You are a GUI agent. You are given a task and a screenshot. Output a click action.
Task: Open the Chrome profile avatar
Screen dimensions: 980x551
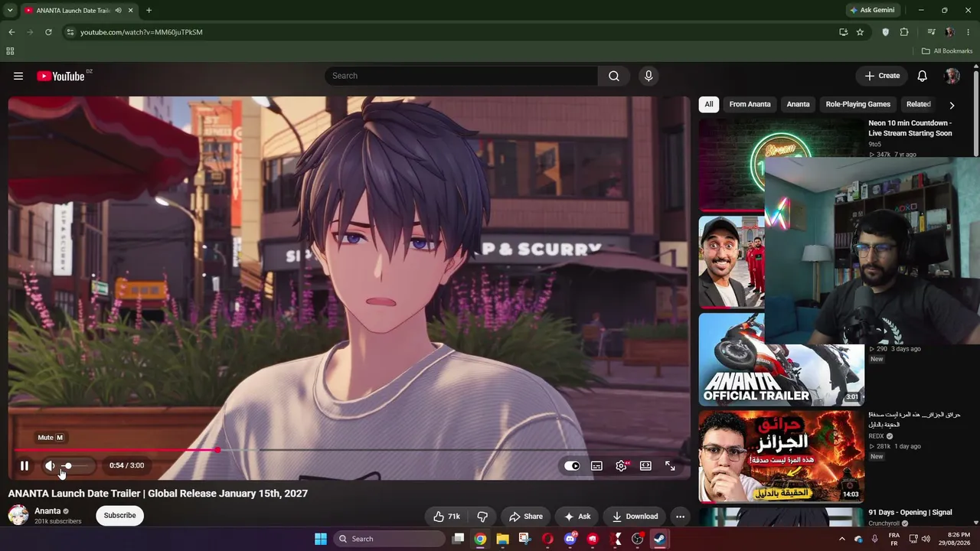coord(949,32)
